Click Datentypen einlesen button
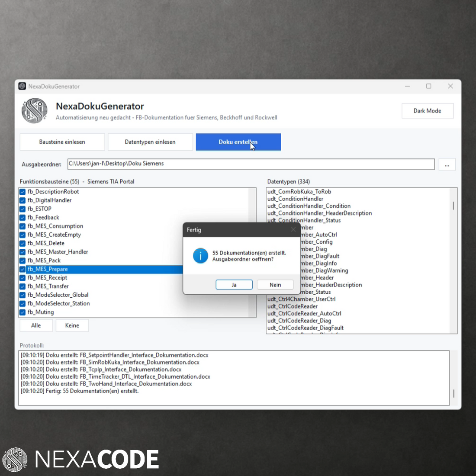The image size is (476, 476). (150, 142)
